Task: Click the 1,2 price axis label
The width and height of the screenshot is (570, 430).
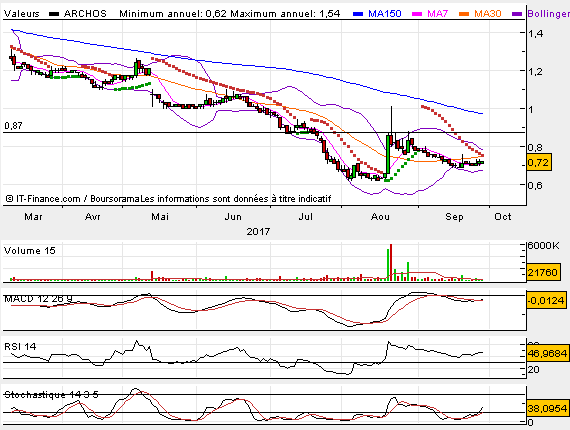Action: tap(535, 72)
